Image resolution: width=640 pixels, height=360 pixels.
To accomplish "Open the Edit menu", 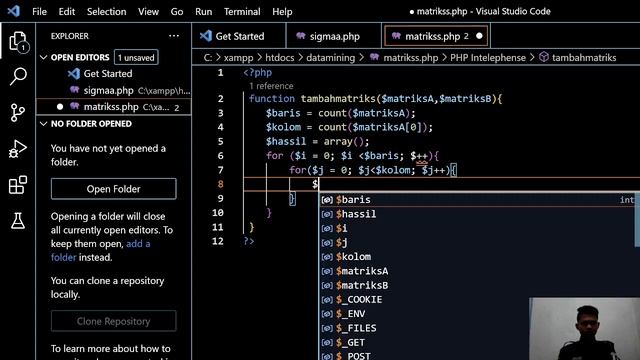I will 67,11.
